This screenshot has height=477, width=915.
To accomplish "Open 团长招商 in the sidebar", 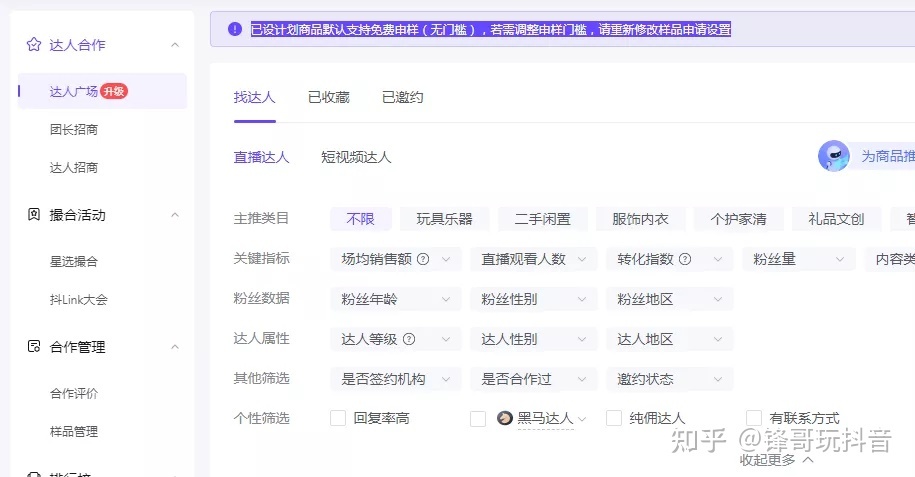I will pyautogui.click(x=74, y=129).
